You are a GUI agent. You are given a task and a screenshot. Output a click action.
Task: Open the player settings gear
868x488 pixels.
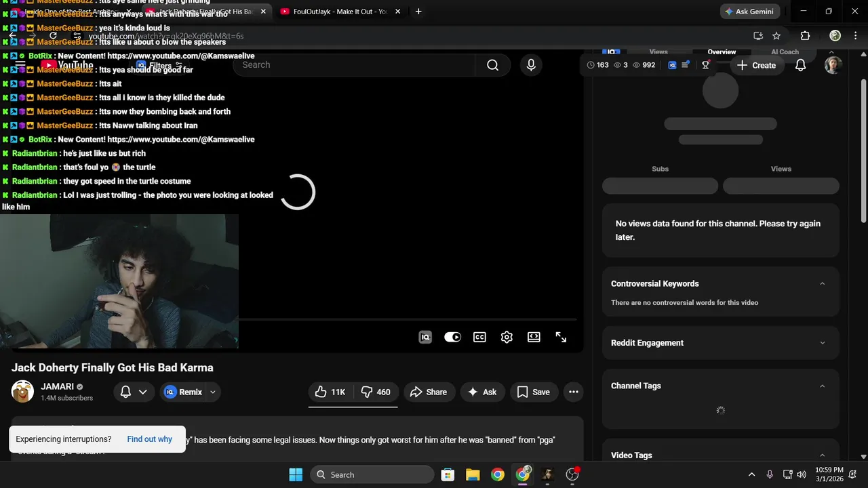[507, 337]
